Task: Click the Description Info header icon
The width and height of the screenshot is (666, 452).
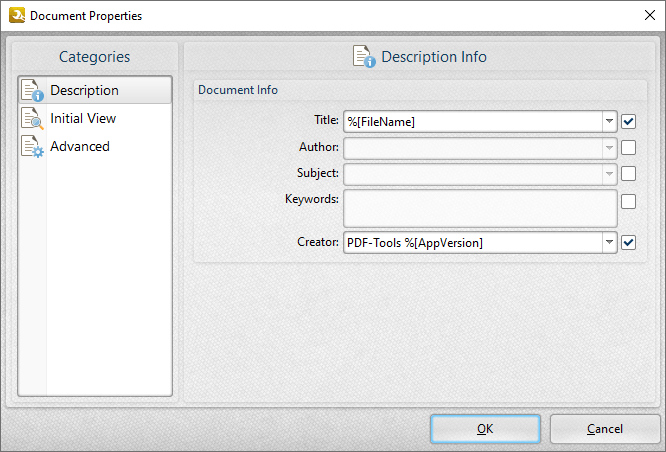Action: tap(364, 56)
